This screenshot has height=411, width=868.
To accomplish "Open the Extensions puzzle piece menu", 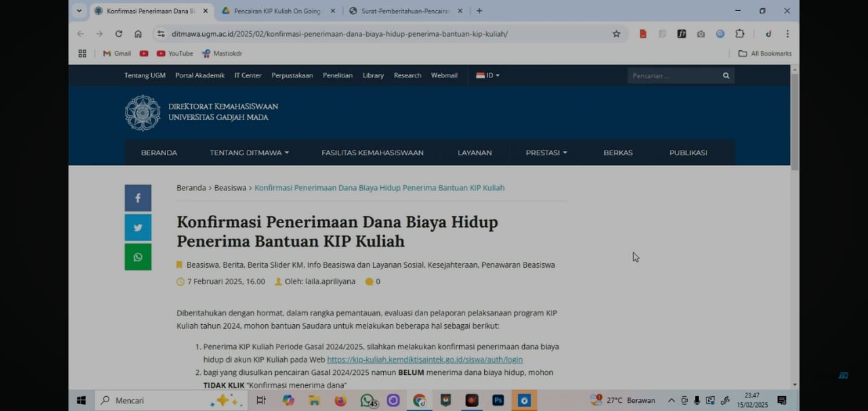I will pos(740,34).
